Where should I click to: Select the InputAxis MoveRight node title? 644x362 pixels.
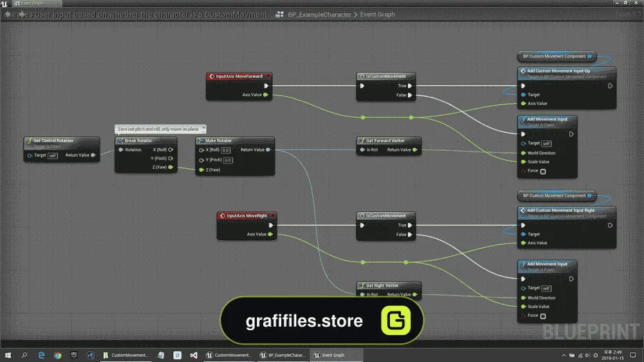pos(247,216)
